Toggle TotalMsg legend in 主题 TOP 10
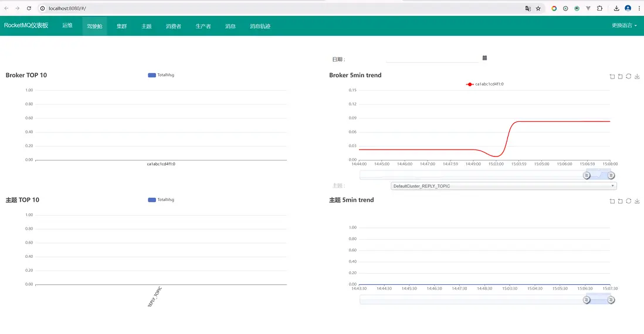This screenshot has height=334, width=644. pyautogui.click(x=161, y=200)
